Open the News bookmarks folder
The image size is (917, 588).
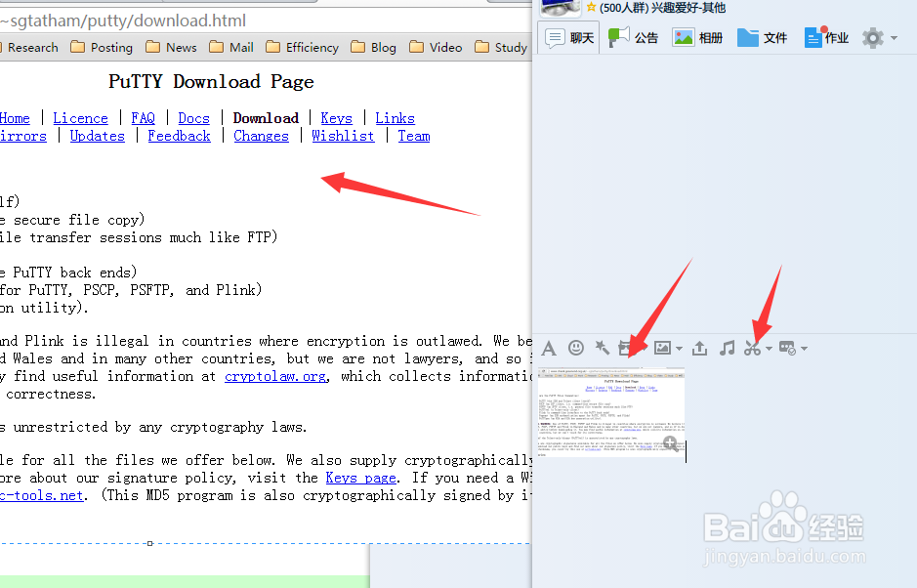click(171, 48)
